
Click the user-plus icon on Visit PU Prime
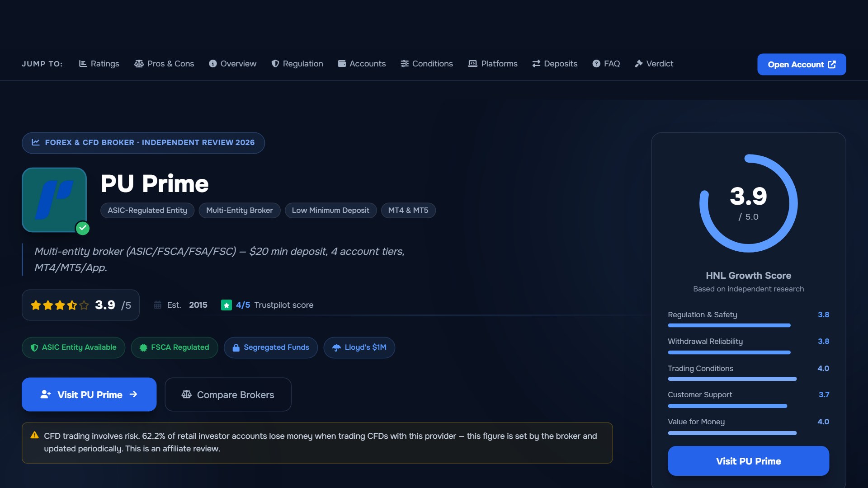coord(46,394)
